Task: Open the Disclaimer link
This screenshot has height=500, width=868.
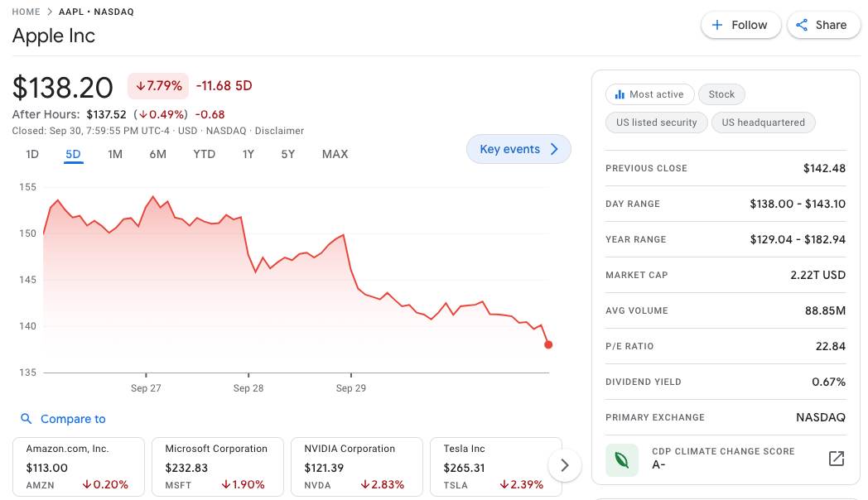Action: coord(279,131)
